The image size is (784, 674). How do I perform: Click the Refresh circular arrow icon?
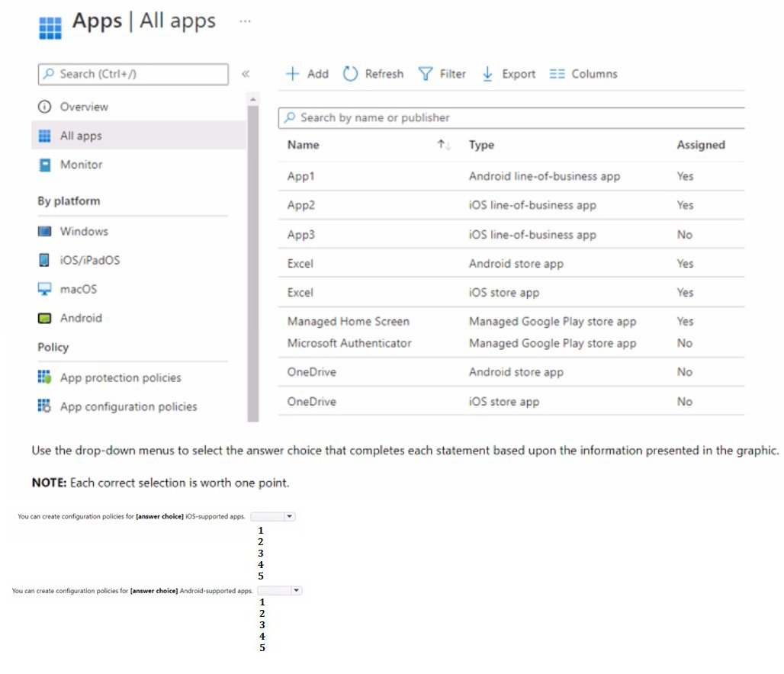click(x=350, y=74)
